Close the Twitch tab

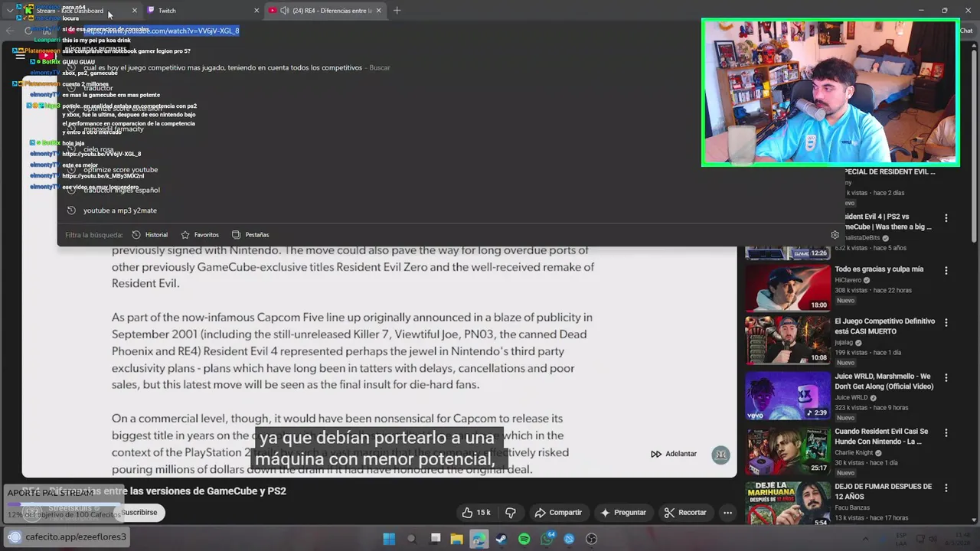tap(256, 11)
